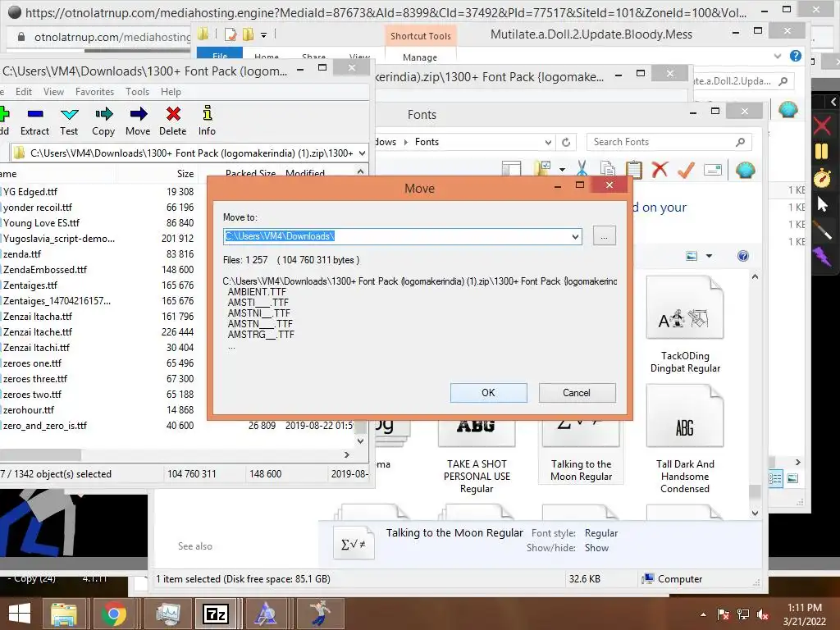Image resolution: width=840 pixels, height=630 pixels.
Task: Click the orange checkmark icon in Fonts toolbar
Action: [x=687, y=169]
